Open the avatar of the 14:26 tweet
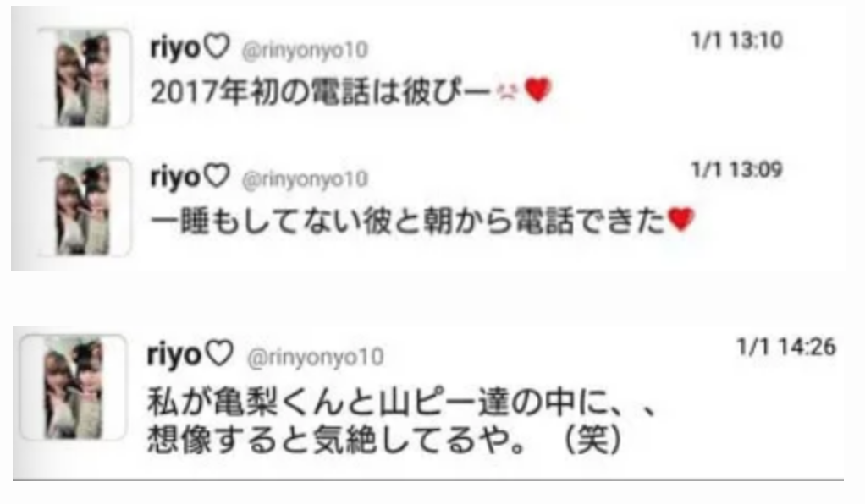This screenshot has width=865, height=504. 74,386
